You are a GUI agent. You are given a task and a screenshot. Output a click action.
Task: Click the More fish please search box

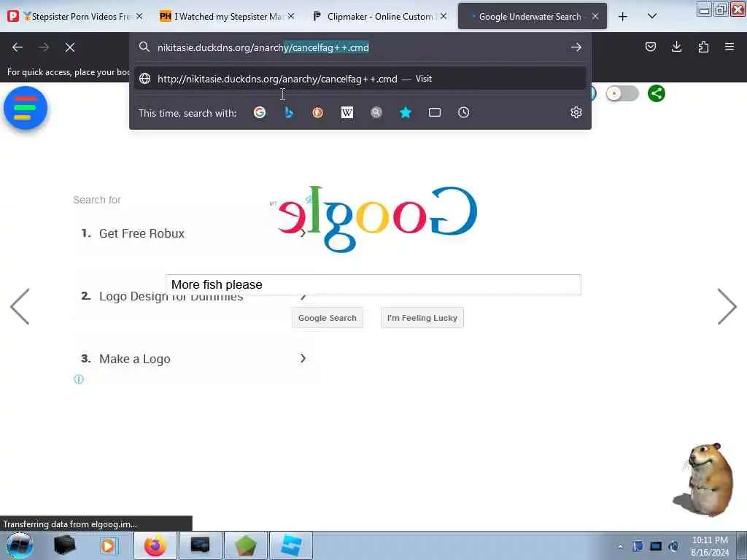pos(373,284)
